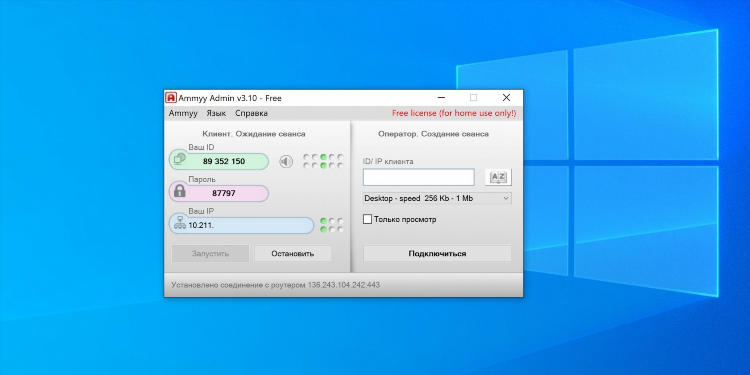
Task: Click the Free license notice text
Action: 454,113
